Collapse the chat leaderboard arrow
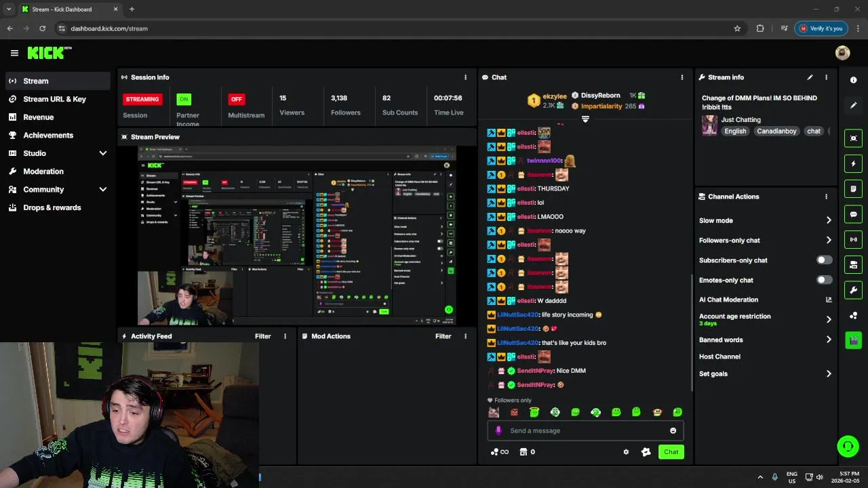 tap(585, 119)
